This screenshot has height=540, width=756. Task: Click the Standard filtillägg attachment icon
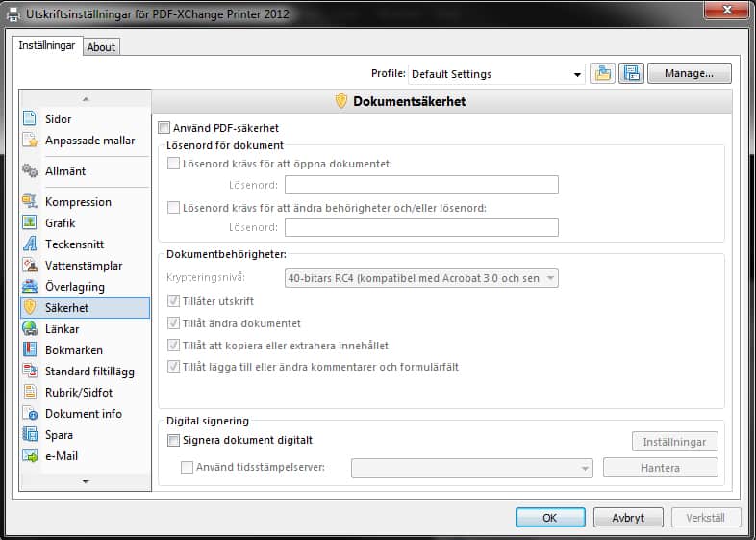[x=30, y=372]
